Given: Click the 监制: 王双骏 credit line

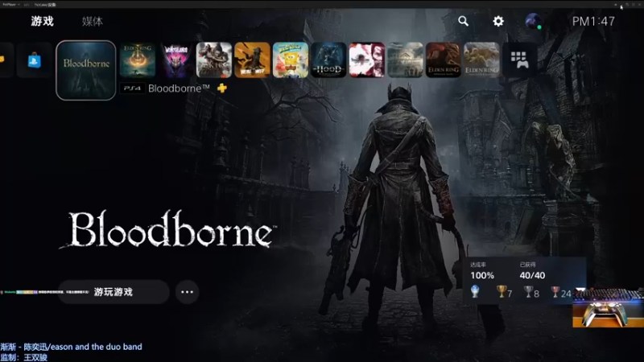Looking at the screenshot, I should coord(24,357).
